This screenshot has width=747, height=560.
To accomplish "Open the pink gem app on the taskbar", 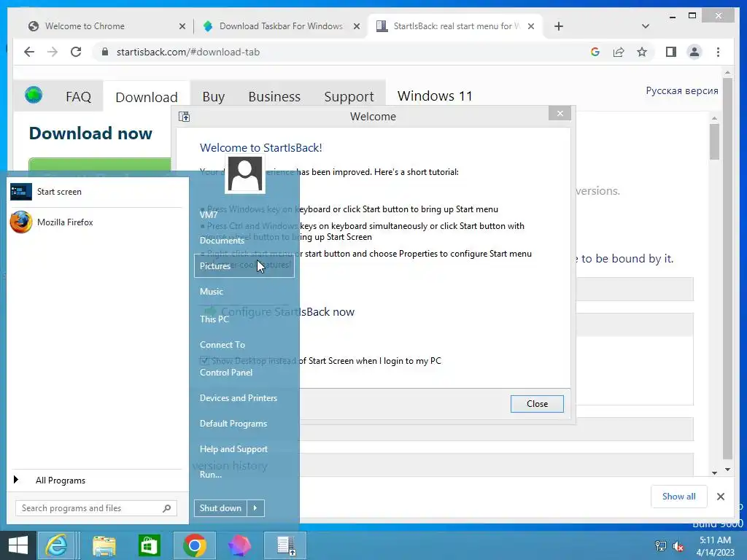I will [239, 545].
